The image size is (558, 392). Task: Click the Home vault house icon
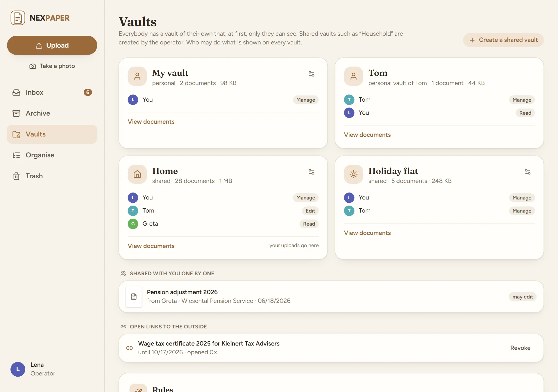(137, 174)
